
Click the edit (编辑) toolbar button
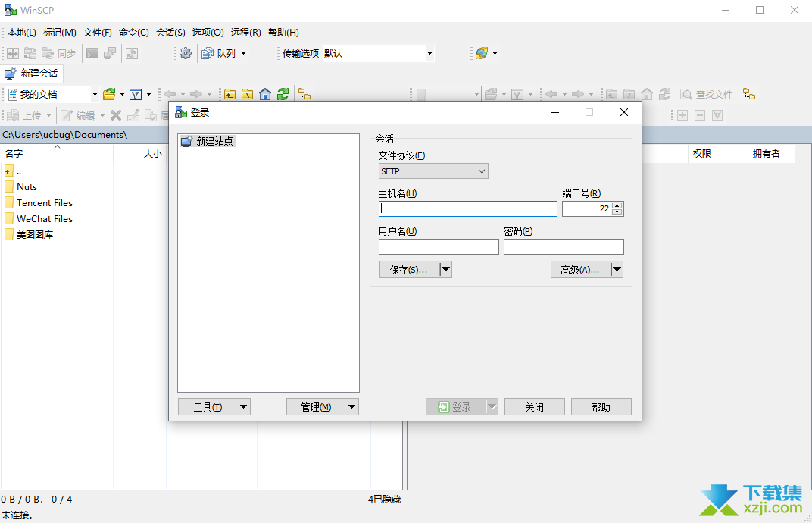point(78,115)
